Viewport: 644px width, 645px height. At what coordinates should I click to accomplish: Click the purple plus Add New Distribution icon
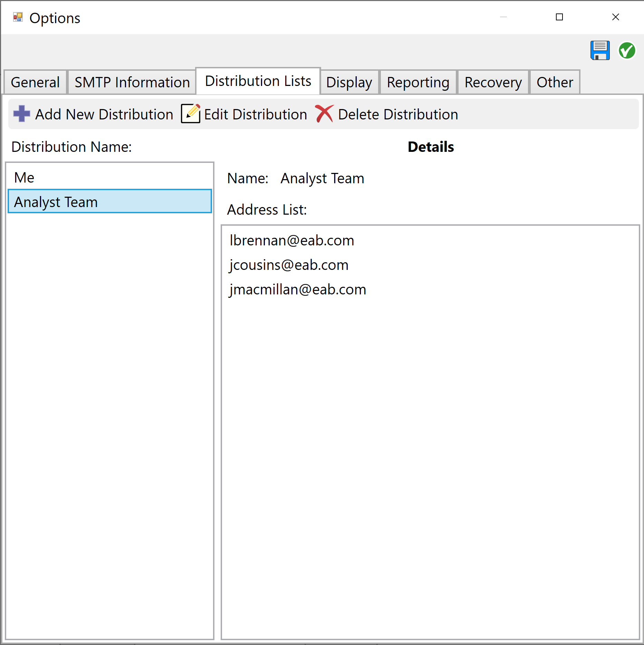22,114
